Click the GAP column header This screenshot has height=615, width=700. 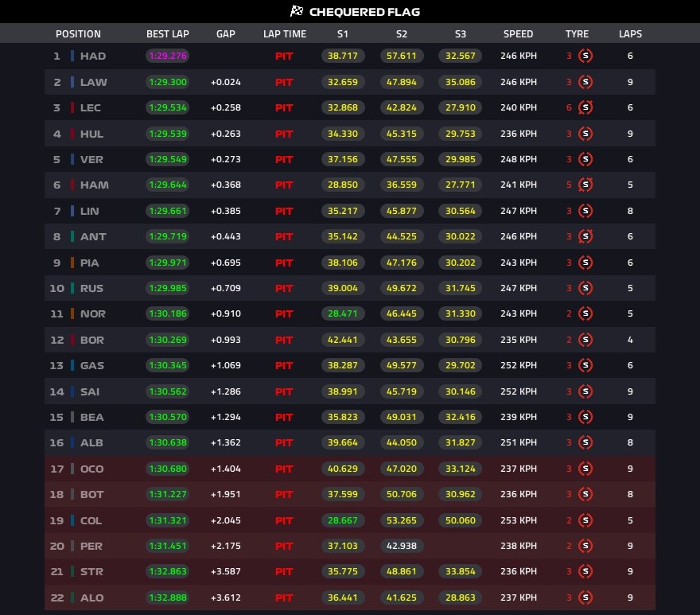225,34
